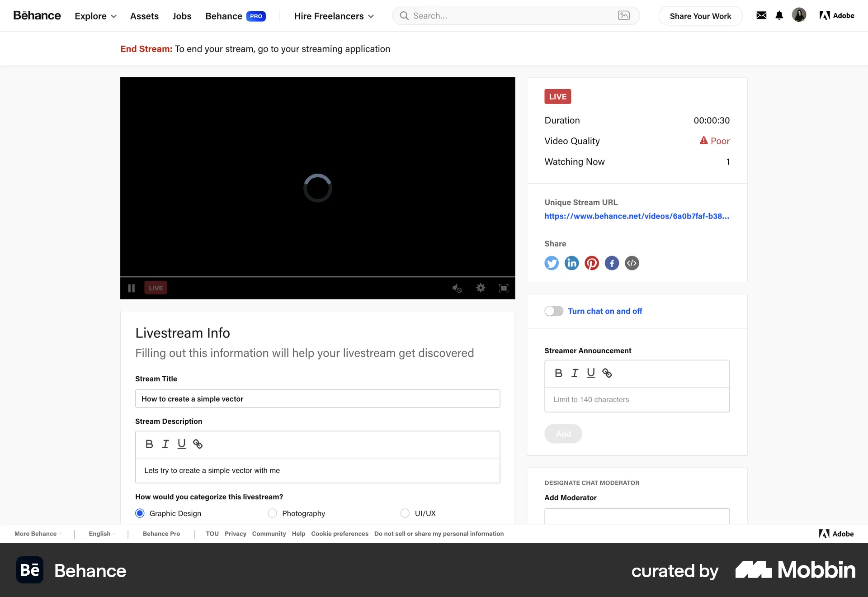Share the stream on Twitter
This screenshot has width=868, height=597.
[552, 263]
